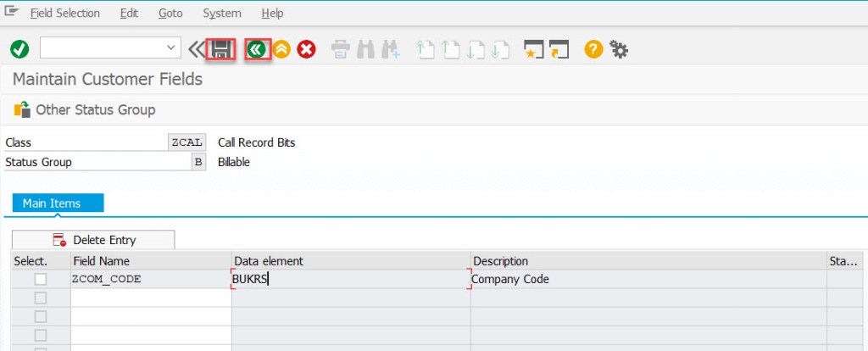Click the empty Field Name cell in second row
Screen dimensions: 868x351
tap(151, 298)
